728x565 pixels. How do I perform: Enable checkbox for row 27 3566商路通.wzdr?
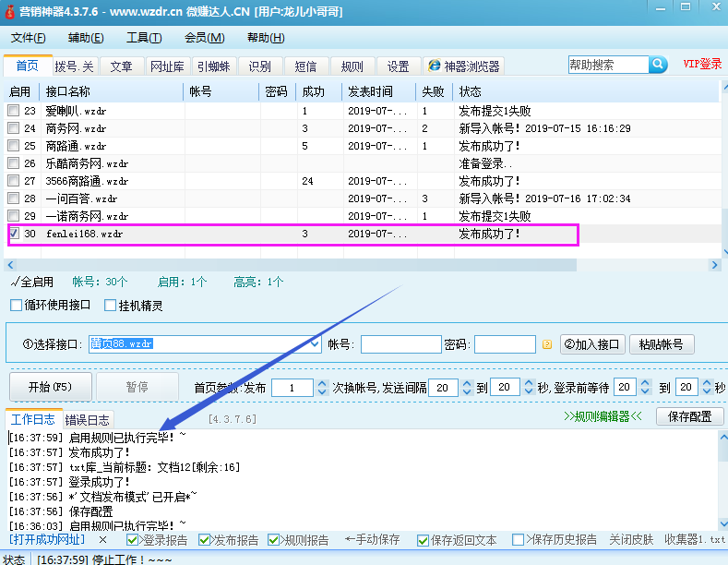(x=14, y=181)
